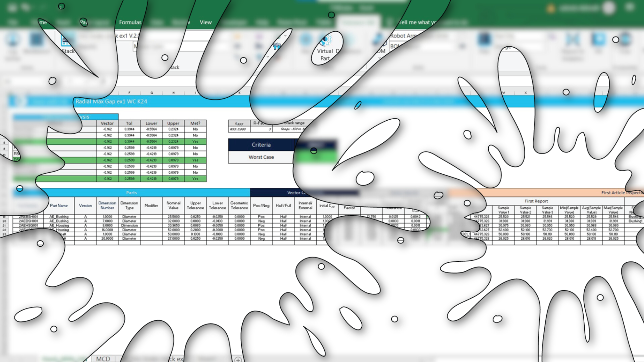Open the Formulas ribbon tab
Viewport: 644px width, 362px height.
[130, 22]
